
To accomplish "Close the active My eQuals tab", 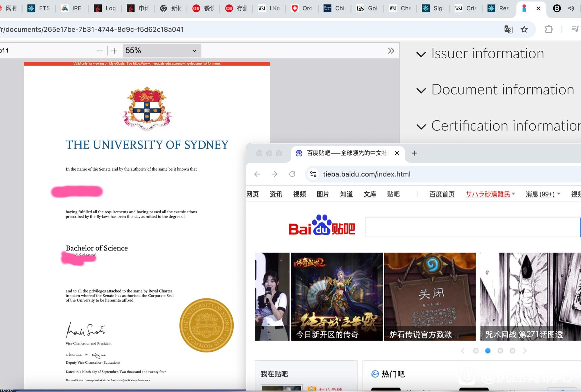I will tap(538, 8).
